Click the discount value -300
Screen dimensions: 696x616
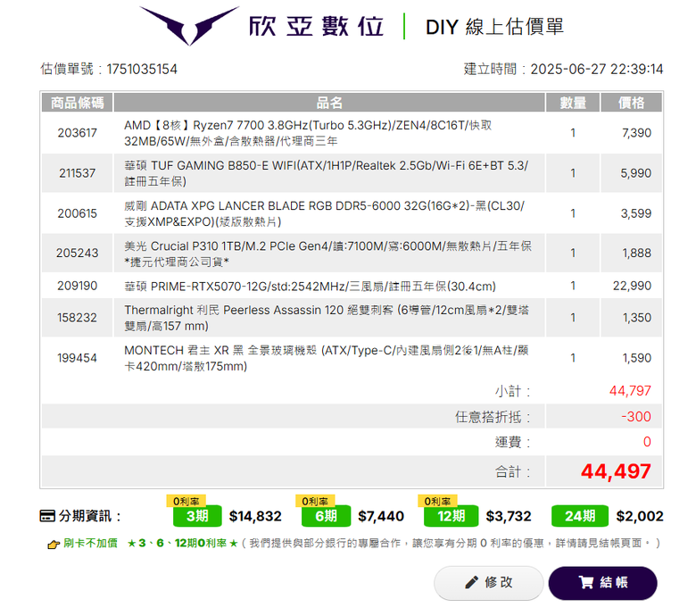636,417
